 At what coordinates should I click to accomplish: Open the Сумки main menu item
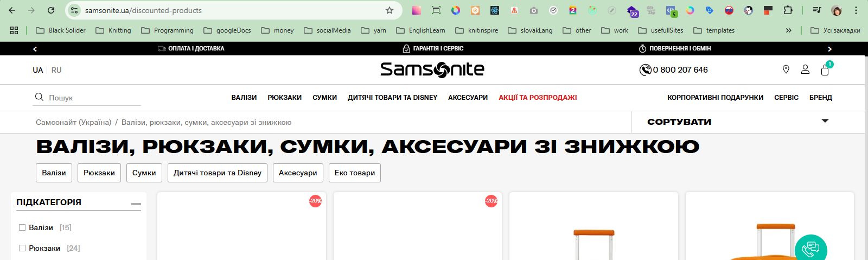pos(325,98)
